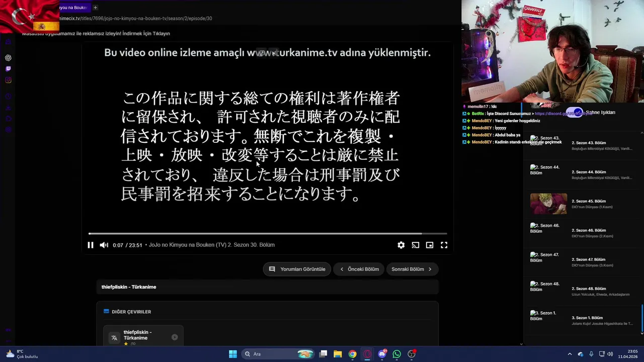Open video settings gear
644x362 pixels.
point(401,245)
